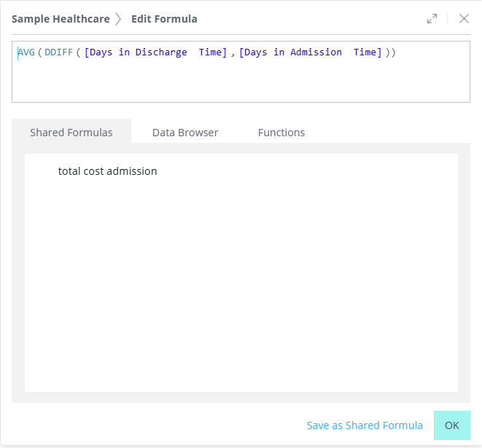
Task: Click the Save as Shared Formula link
Action: pyautogui.click(x=365, y=425)
